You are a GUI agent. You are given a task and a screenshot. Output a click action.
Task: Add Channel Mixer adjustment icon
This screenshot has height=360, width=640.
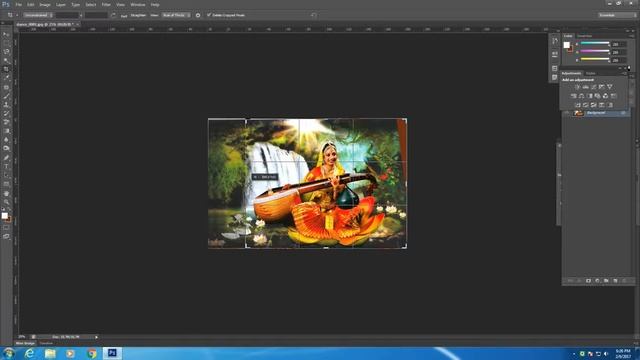(606, 96)
